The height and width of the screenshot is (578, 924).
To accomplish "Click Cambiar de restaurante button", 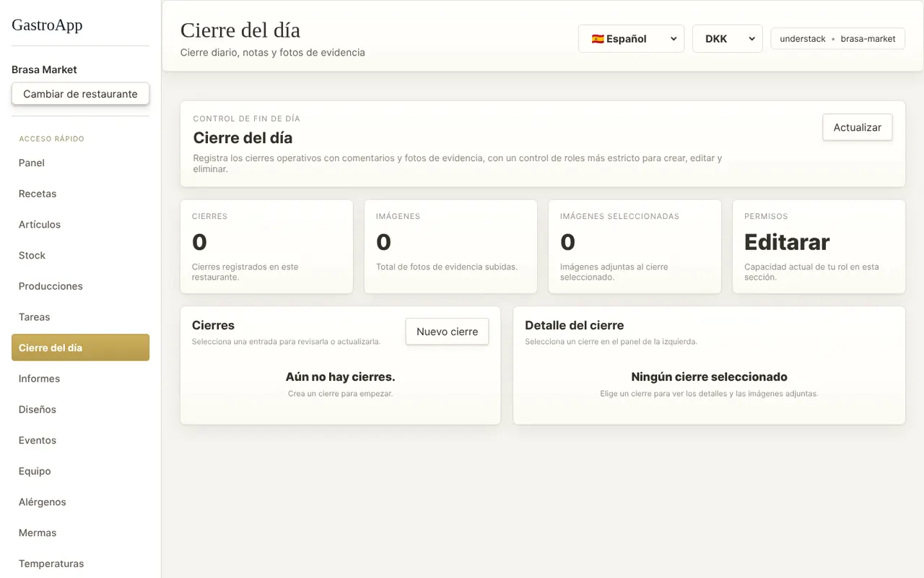I will (80, 94).
